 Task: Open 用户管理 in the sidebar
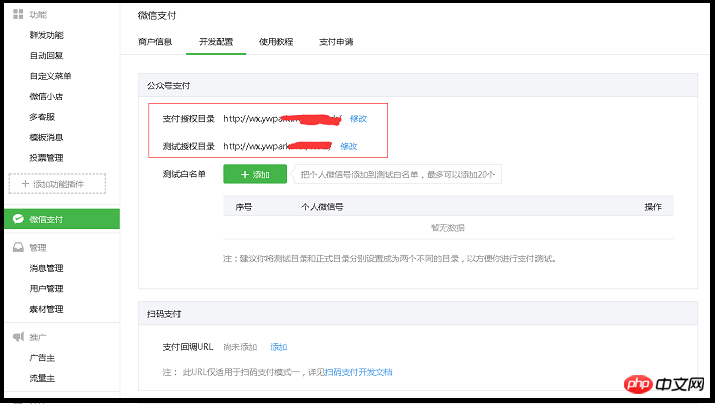[47, 289]
